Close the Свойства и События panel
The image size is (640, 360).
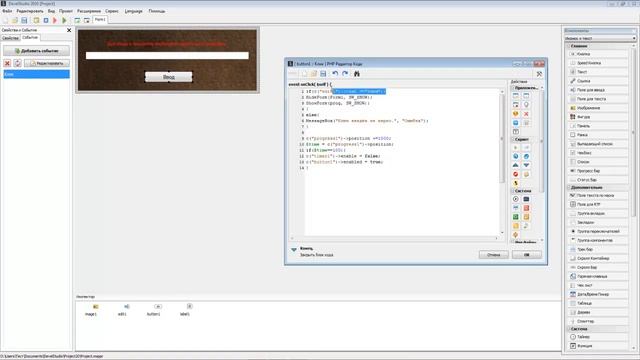[x=69, y=30]
